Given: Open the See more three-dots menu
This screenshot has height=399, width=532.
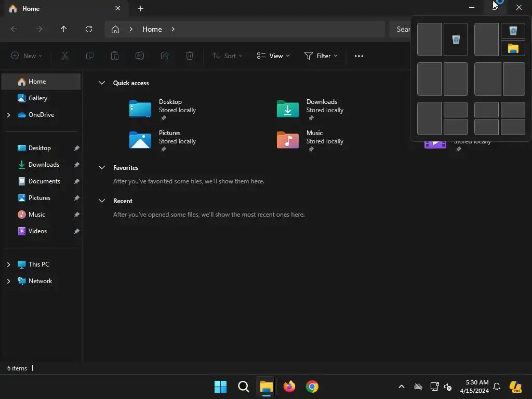Looking at the screenshot, I should click(358, 56).
